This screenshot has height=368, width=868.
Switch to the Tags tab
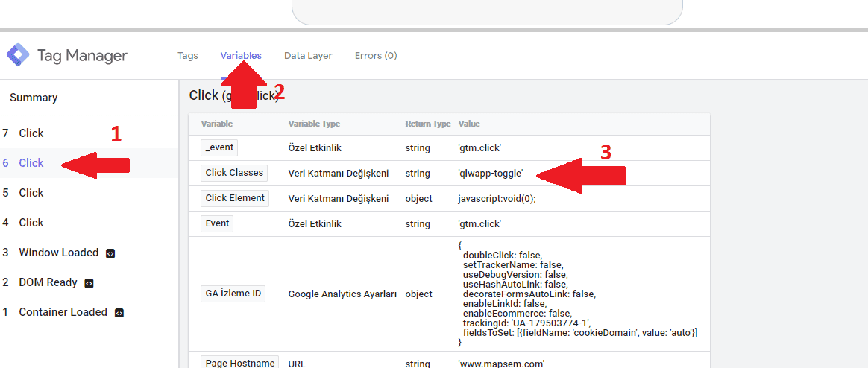(188, 56)
